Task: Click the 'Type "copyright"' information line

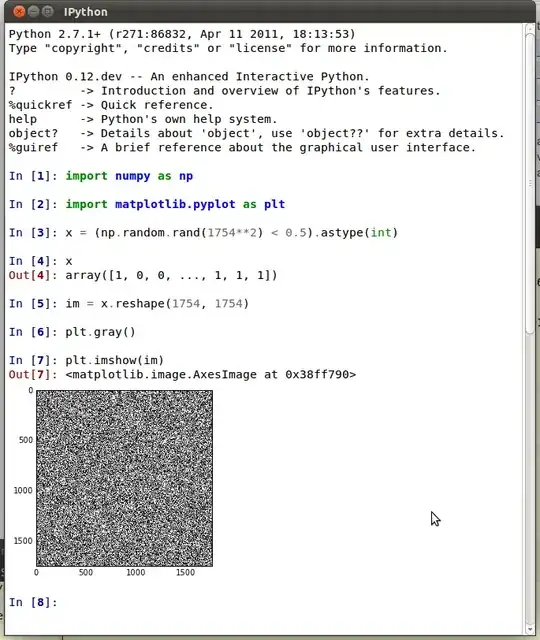Action: tap(228, 48)
